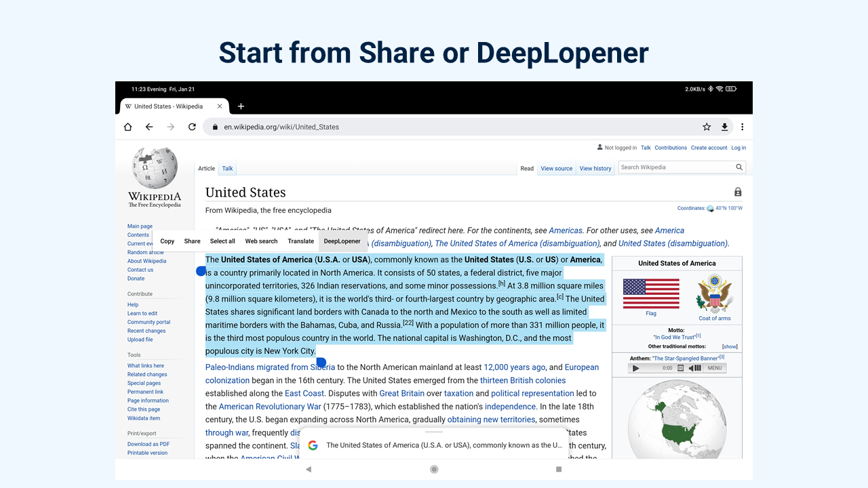The height and width of the screenshot is (488, 868).
Task: Choose Translate in selection menu
Action: point(300,241)
